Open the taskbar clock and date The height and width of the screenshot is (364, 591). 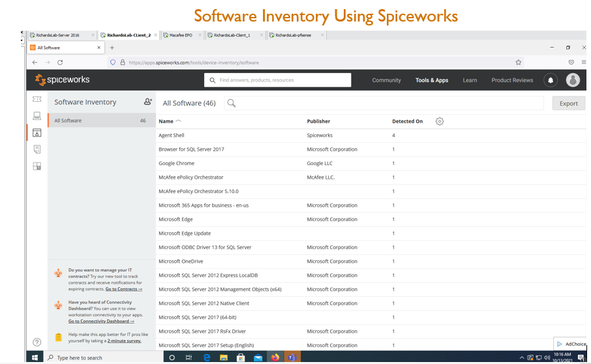(562, 357)
